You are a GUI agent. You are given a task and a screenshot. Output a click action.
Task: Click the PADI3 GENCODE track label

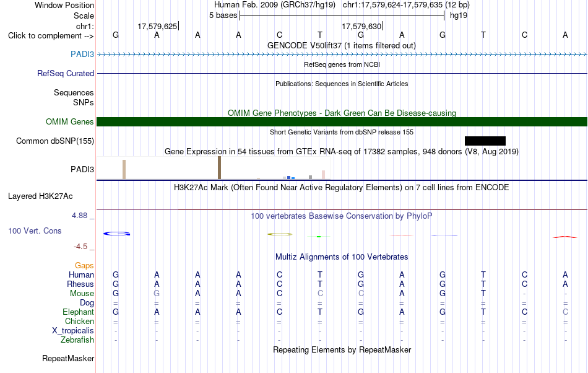[x=82, y=54]
